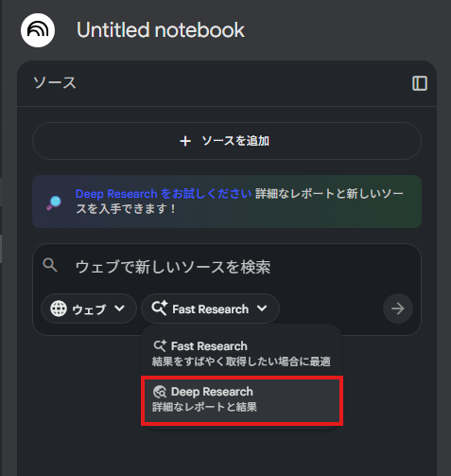Open the Deep Research をお試しください link

(164, 194)
